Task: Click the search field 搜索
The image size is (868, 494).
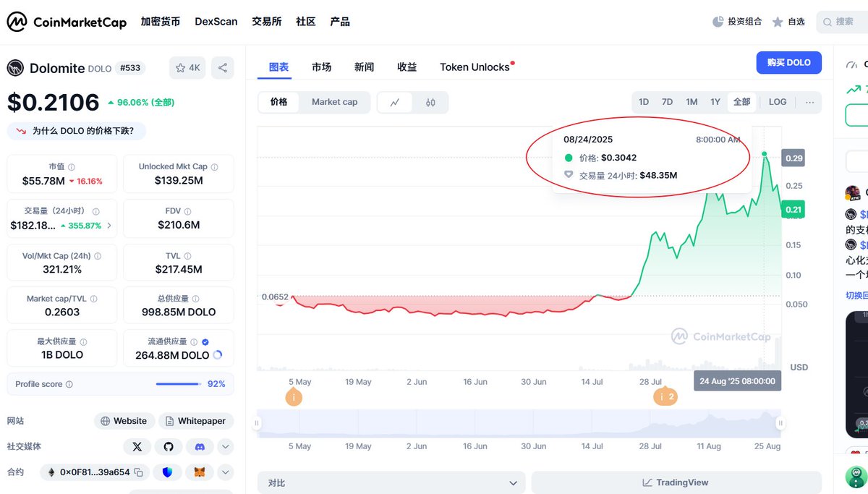Action: (843, 22)
